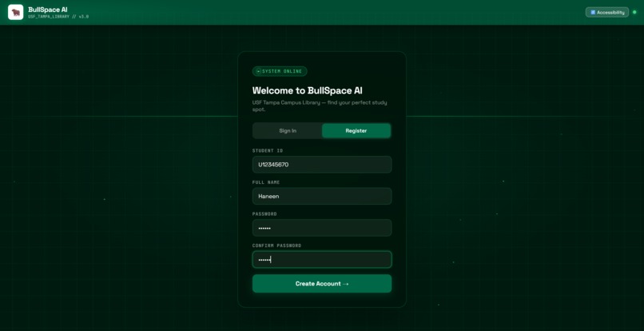Click the CONFIRM PASSWORD field label
The width and height of the screenshot is (644, 331).
click(x=276, y=245)
